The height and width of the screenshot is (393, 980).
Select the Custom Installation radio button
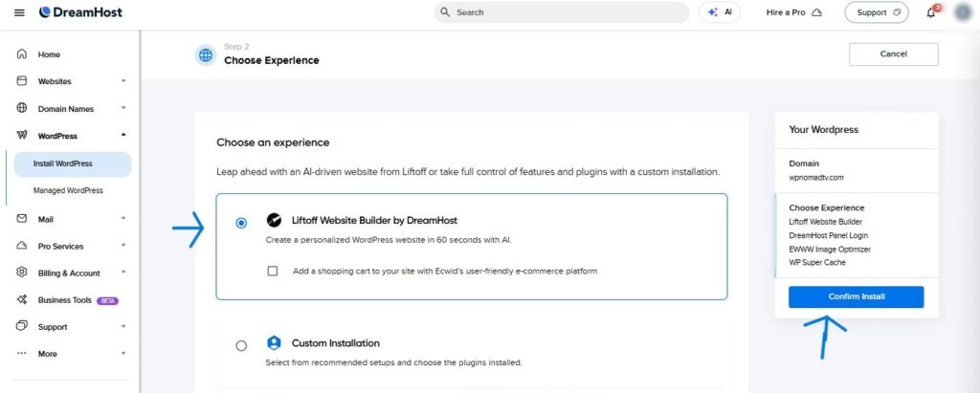click(x=241, y=345)
